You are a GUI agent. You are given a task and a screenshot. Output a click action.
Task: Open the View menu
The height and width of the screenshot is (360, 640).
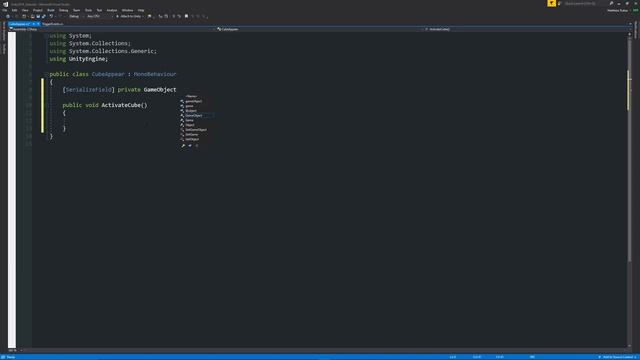coord(25,10)
